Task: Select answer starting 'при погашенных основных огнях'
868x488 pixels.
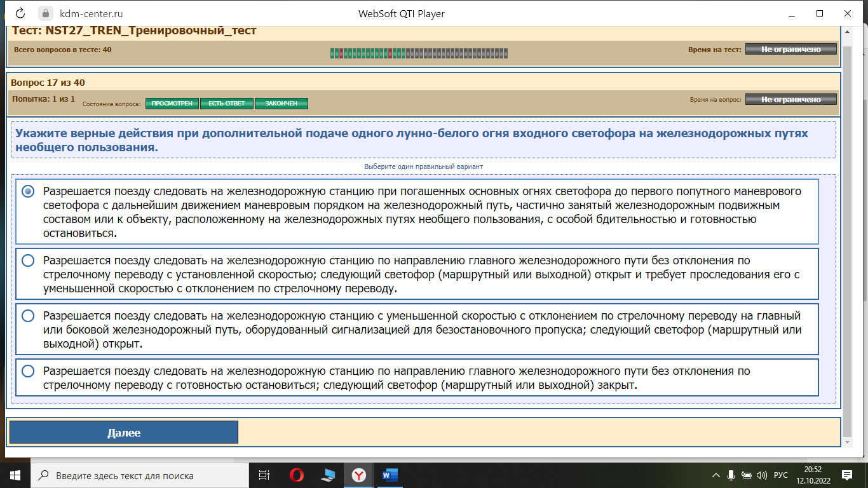Action: click(x=416, y=212)
